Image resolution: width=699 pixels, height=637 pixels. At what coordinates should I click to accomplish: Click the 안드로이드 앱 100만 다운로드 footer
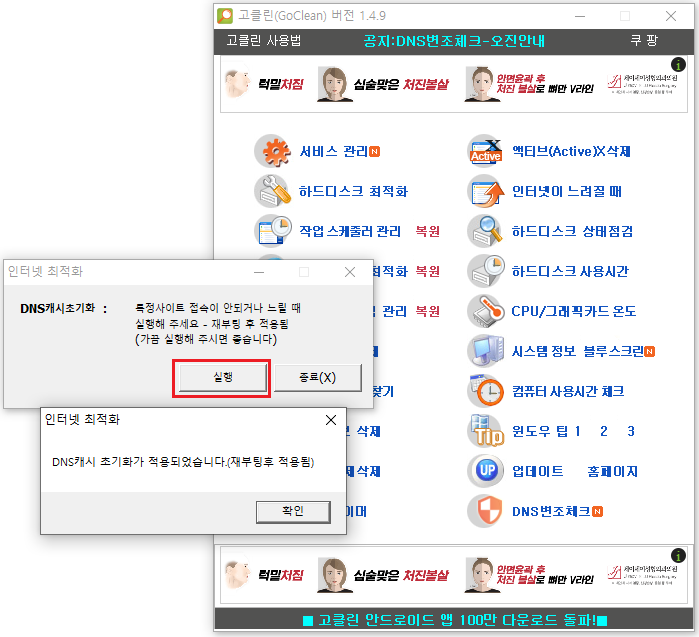455,620
